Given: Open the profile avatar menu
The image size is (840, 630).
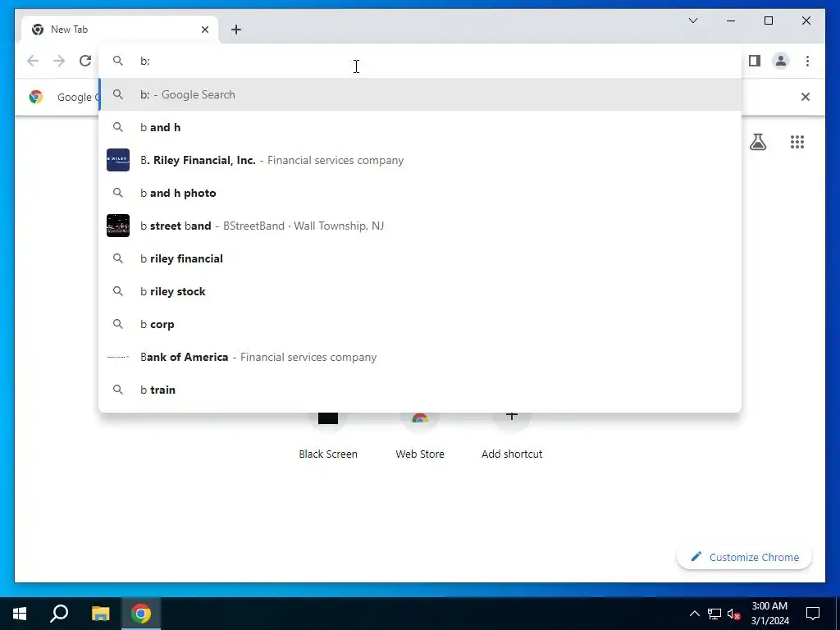Looking at the screenshot, I should (x=781, y=61).
